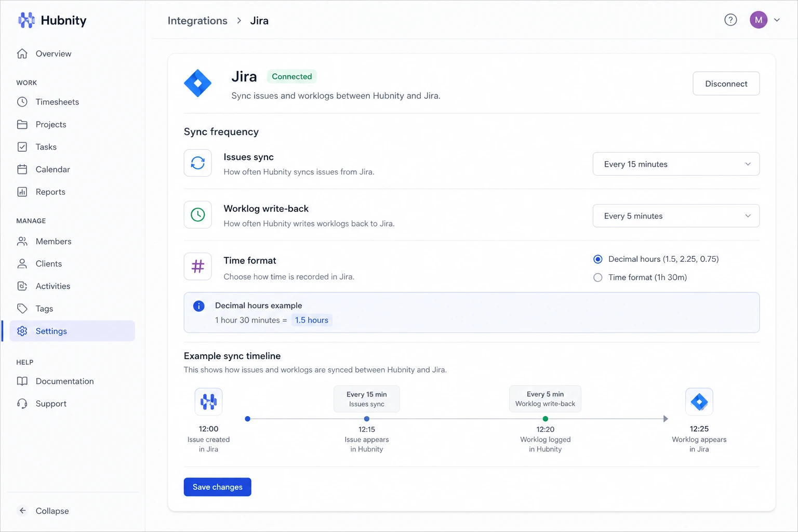Screen dimensions: 798x532
Task: Navigate to Reports
Action: pyautogui.click(x=72, y=192)
